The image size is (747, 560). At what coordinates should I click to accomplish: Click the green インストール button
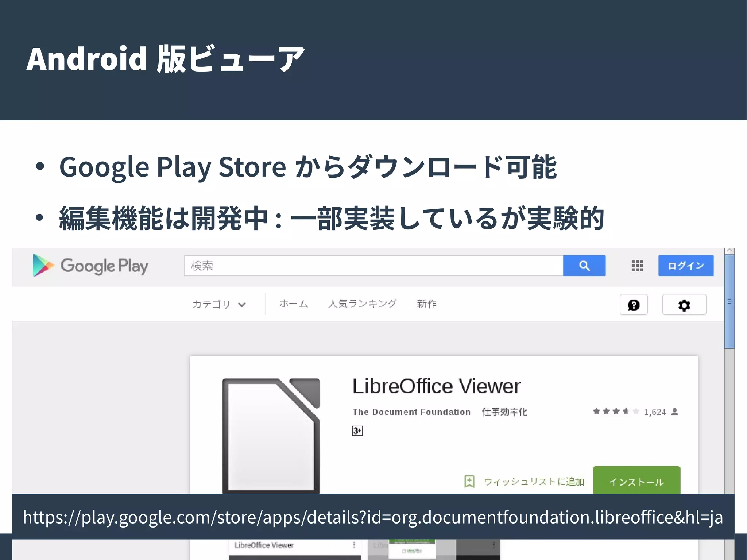pyautogui.click(x=636, y=480)
